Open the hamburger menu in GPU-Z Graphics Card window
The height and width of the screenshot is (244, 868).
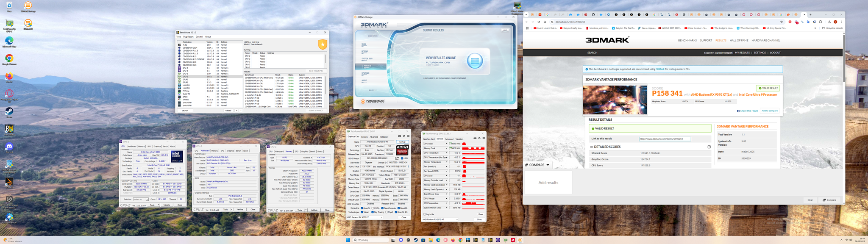pyautogui.click(x=408, y=136)
